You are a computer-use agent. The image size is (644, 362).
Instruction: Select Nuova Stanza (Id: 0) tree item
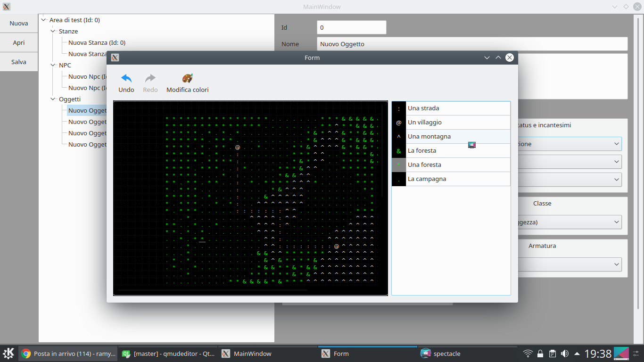click(97, 42)
